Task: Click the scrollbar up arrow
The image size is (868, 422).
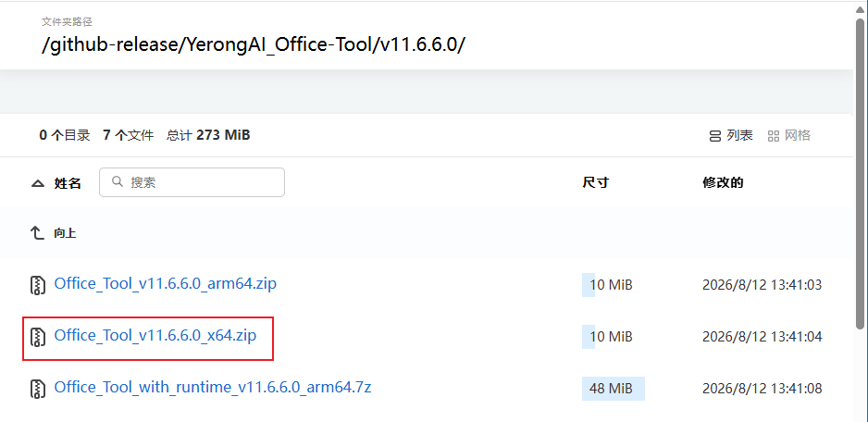Action: pyautogui.click(x=862, y=7)
